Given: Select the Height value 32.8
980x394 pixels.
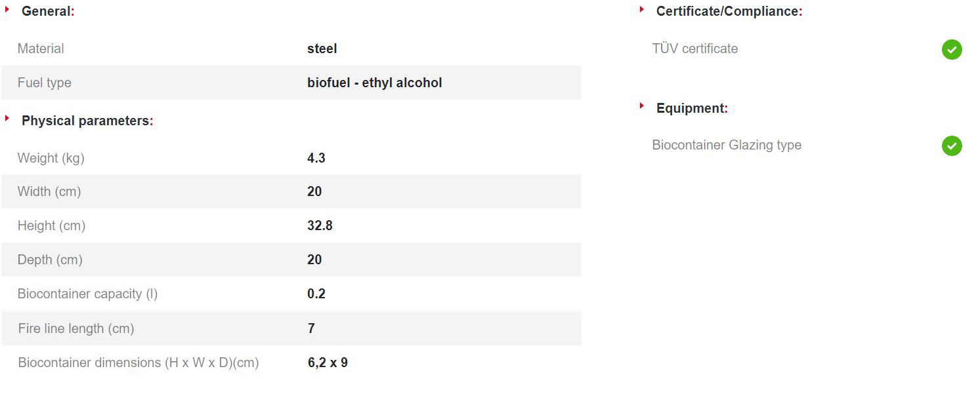Looking at the screenshot, I should [x=320, y=226].
